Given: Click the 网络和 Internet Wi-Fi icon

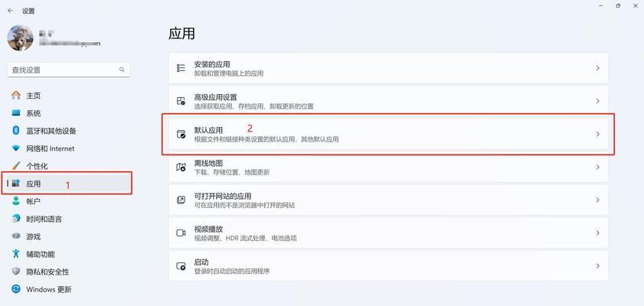Looking at the screenshot, I should 16,148.
